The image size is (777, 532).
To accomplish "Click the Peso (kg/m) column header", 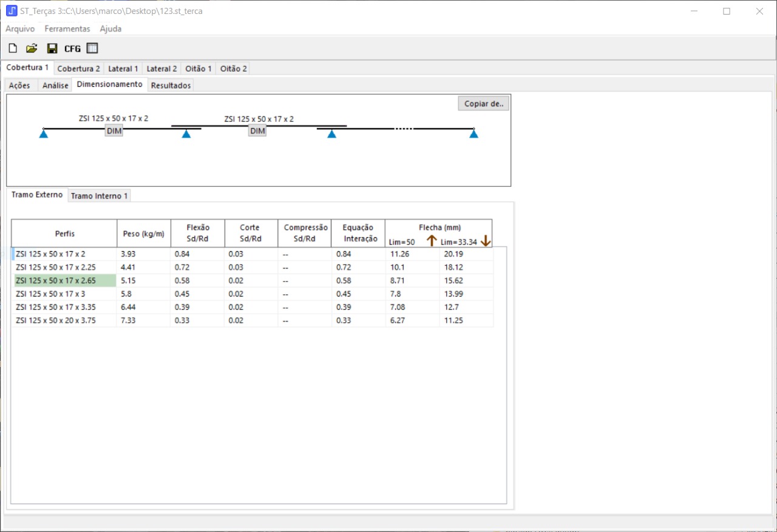I will pyautogui.click(x=144, y=234).
